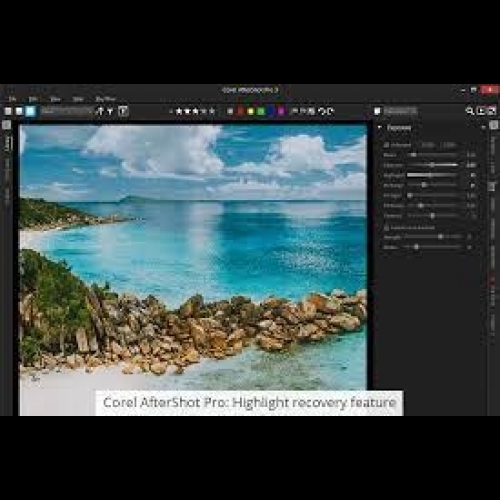Click the View menu item

(x=55, y=99)
